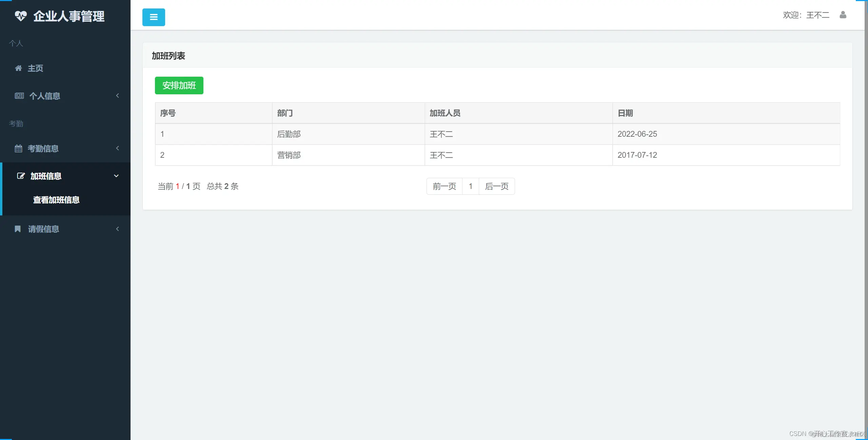The image size is (868, 440).
Task: Click the newspaper icon beside 个人信息
Action: click(19, 96)
